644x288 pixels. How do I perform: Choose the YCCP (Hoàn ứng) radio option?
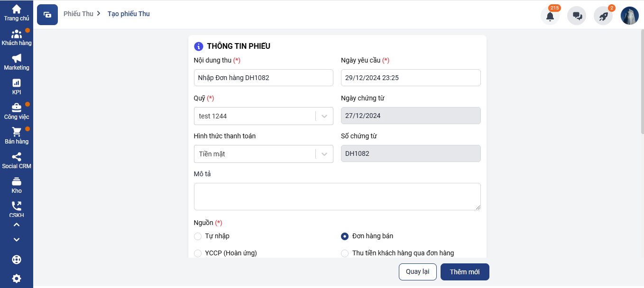coord(198,253)
